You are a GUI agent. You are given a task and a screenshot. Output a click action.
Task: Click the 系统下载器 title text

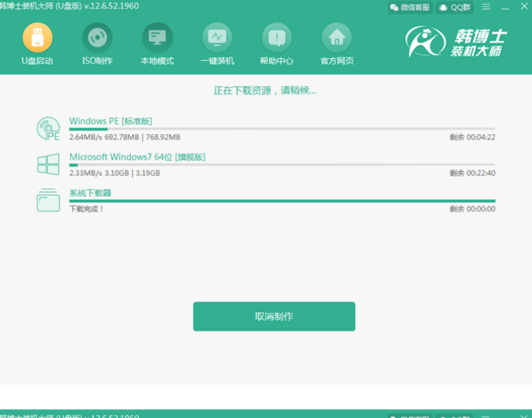pyautogui.click(x=90, y=193)
